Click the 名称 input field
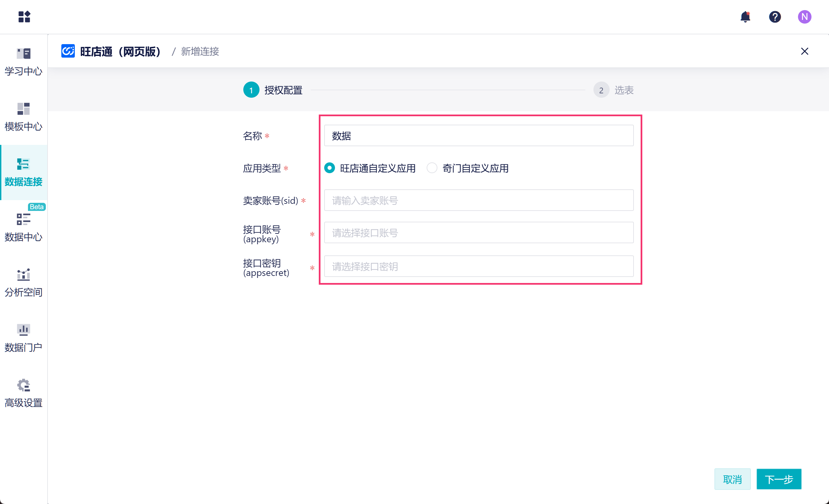Image resolution: width=829 pixels, height=504 pixels. point(479,135)
